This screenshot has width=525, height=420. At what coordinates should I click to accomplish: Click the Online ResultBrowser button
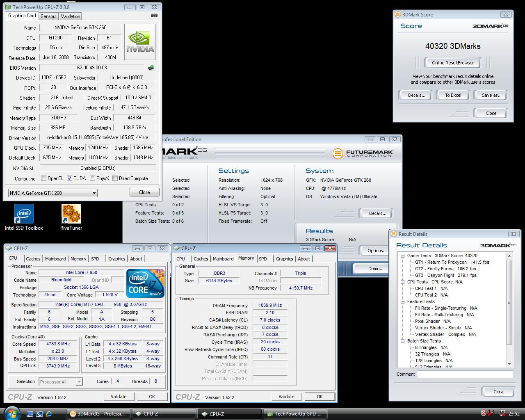pyautogui.click(x=453, y=63)
